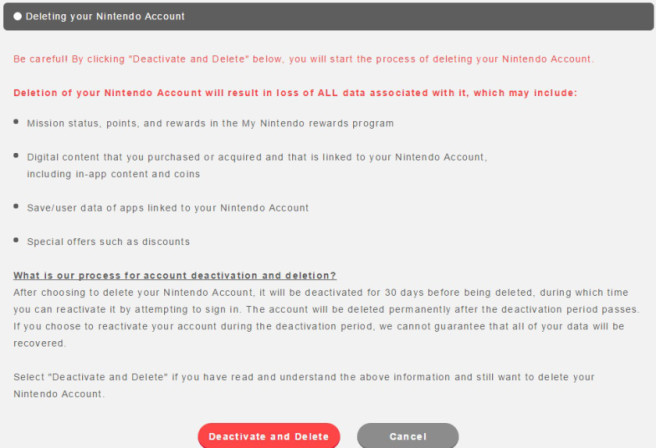Click the bullet beside Special offers item

click(x=18, y=241)
